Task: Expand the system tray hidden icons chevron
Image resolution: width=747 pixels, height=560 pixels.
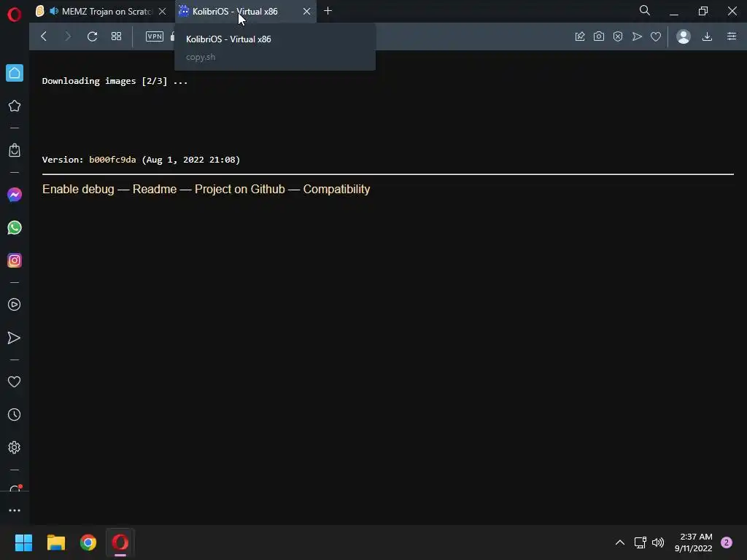Action: (x=620, y=542)
